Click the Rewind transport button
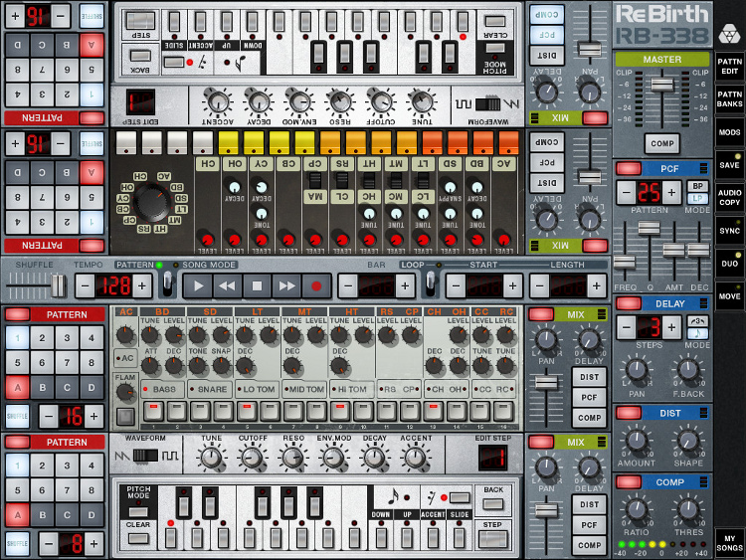Viewport: 746px width, 560px height. click(227, 285)
